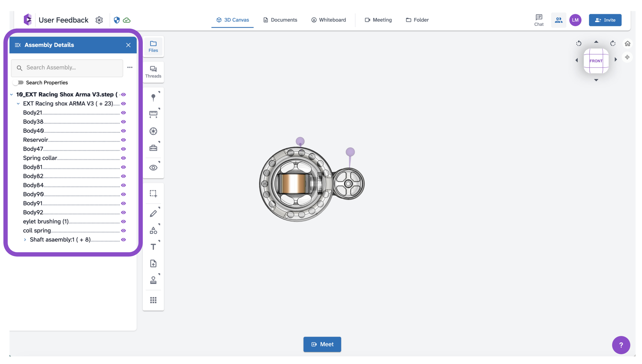Click the pin on the large shock body

tap(300, 142)
